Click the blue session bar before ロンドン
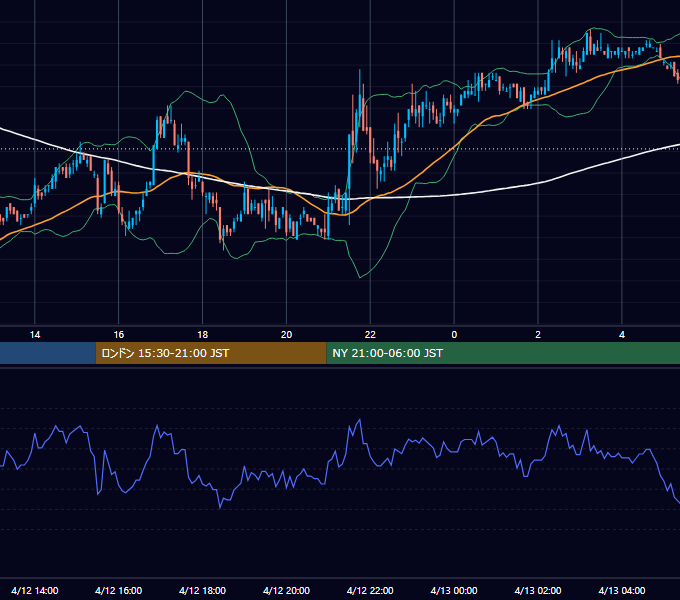The image size is (680, 600). pyautogui.click(x=48, y=353)
